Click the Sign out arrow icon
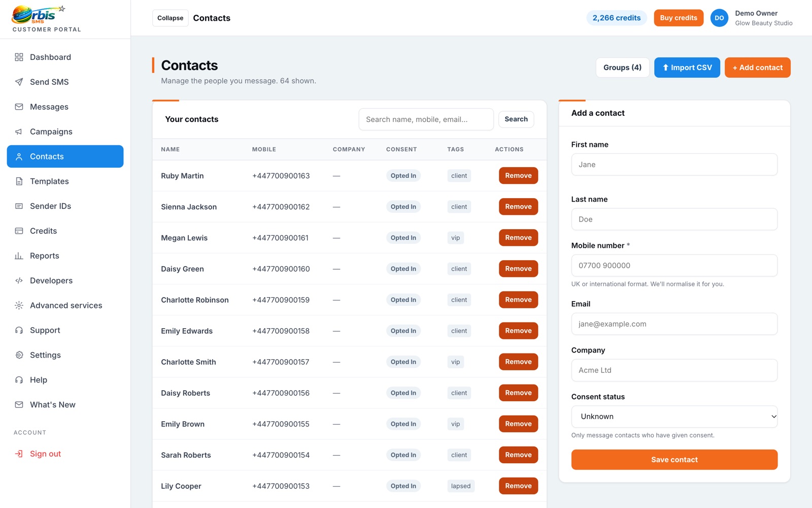This screenshot has width=812, height=508. 19,454
